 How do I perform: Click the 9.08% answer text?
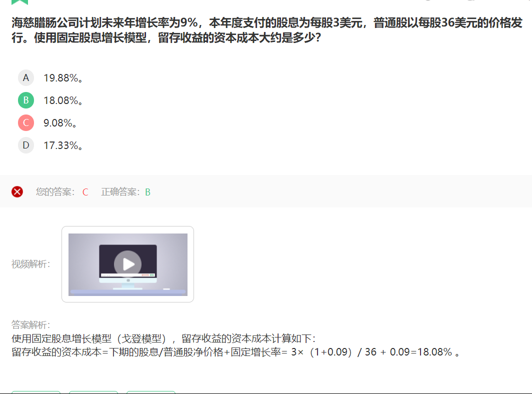[60, 123]
